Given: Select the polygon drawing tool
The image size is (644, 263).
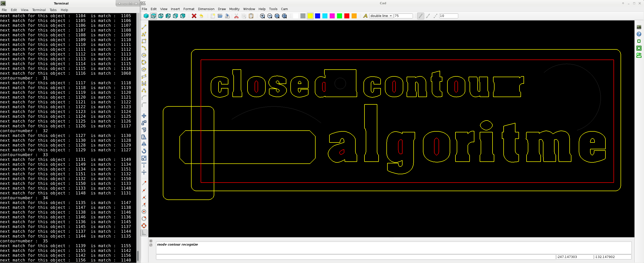Looking at the screenshot, I should tap(144, 69).
